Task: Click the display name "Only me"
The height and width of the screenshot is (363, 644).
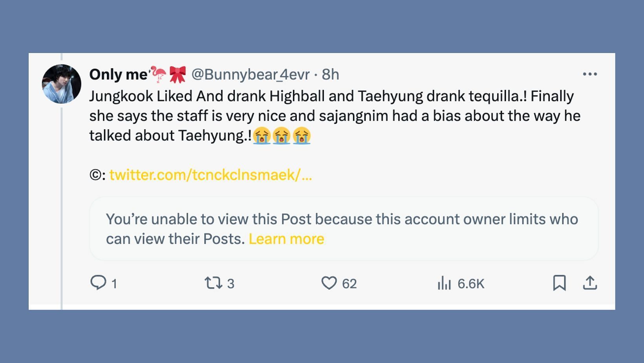Action: pyautogui.click(x=118, y=74)
